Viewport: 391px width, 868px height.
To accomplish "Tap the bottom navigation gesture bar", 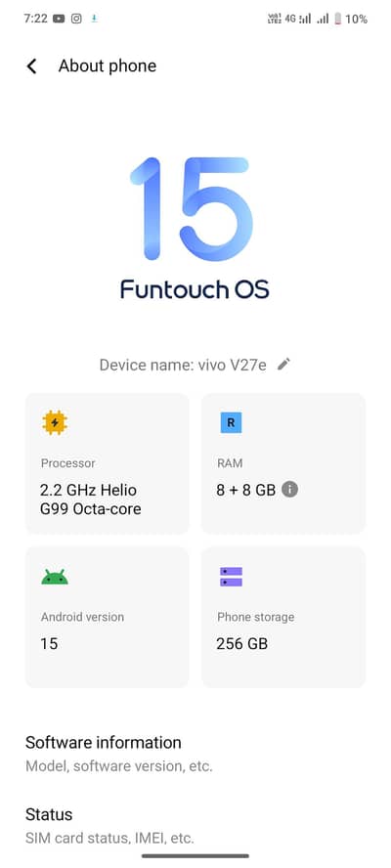I will tap(195, 855).
